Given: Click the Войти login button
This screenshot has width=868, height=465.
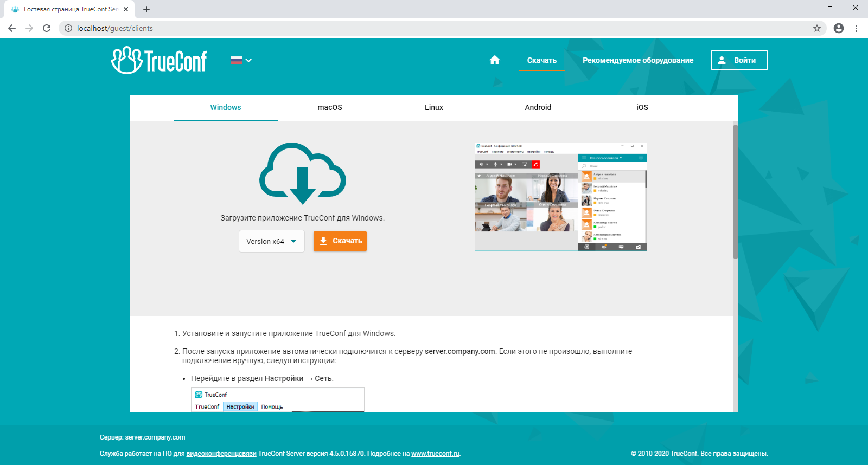Looking at the screenshot, I should click(x=739, y=60).
